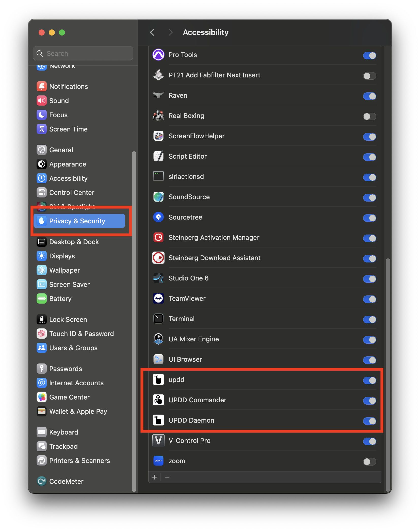
Task: Open Displays settings
Action: coord(79,256)
